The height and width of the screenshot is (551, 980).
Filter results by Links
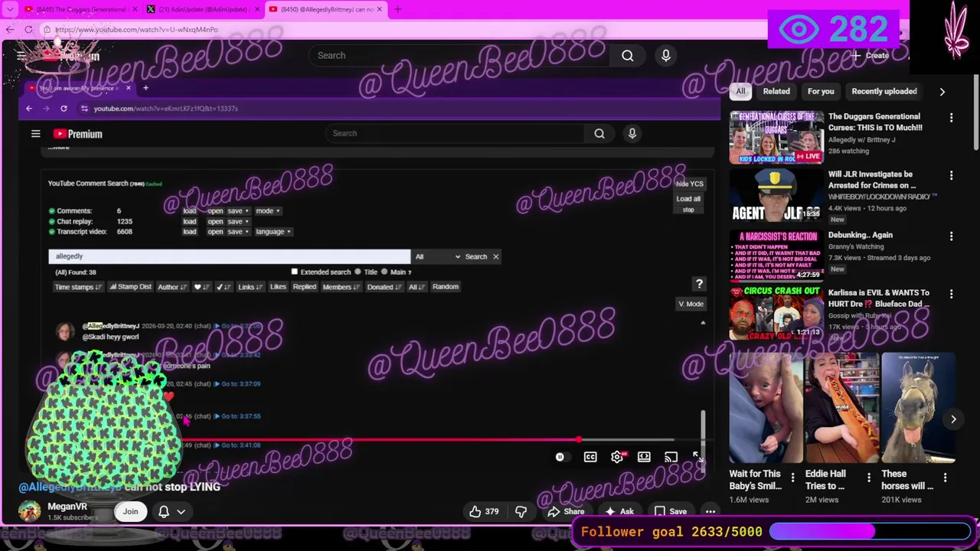[x=250, y=287]
